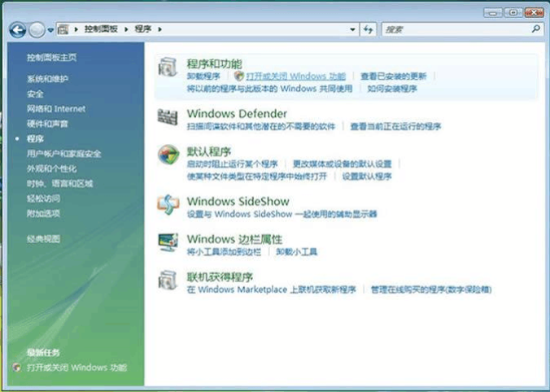
Task: Click the Windows Defender icon
Action: click(168, 118)
